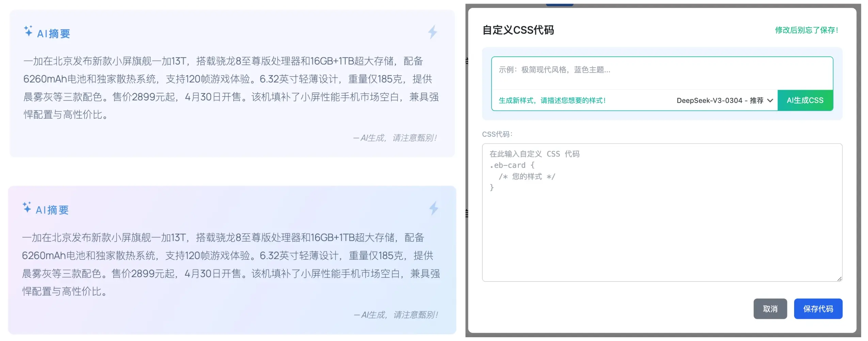The height and width of the screenshot is (341, 868).
Task: Click the textarea resize handle corner
Action: pyautogui.click(x=839, y=278)
